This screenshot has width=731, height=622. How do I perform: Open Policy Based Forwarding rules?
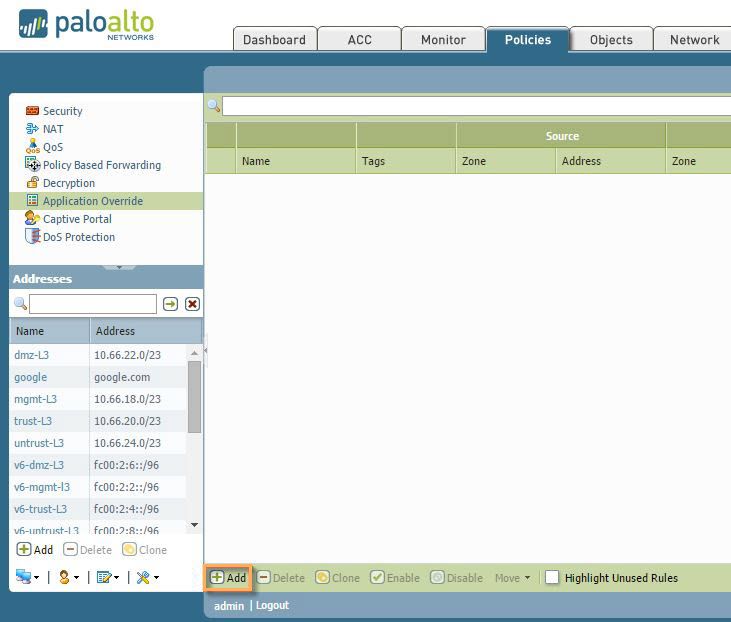pos(102,165)
